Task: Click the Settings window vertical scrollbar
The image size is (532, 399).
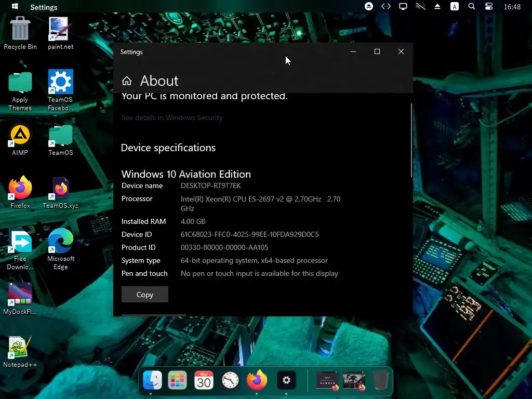Action: (x=411, y=140)
